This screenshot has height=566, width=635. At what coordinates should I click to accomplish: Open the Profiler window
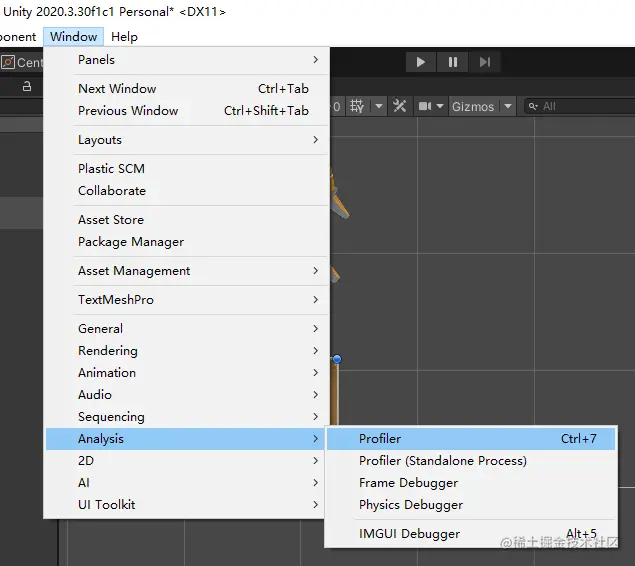pos(471,439)
